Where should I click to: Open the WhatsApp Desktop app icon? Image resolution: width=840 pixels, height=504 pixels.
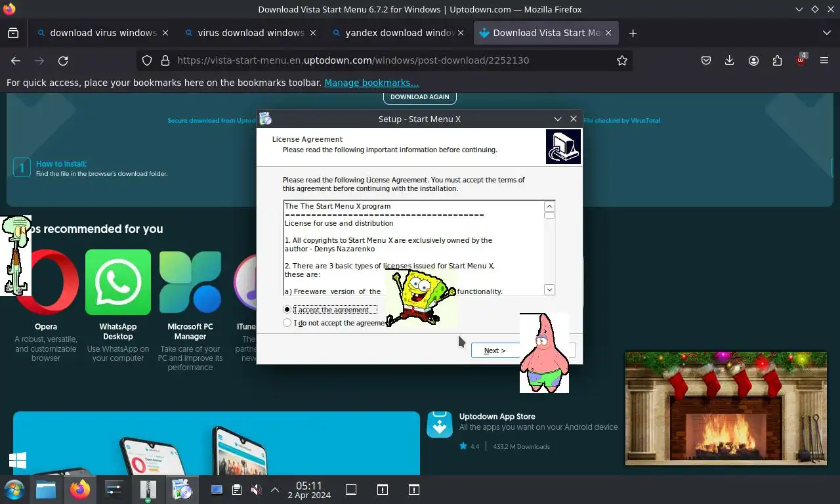[x=118, y=282]
